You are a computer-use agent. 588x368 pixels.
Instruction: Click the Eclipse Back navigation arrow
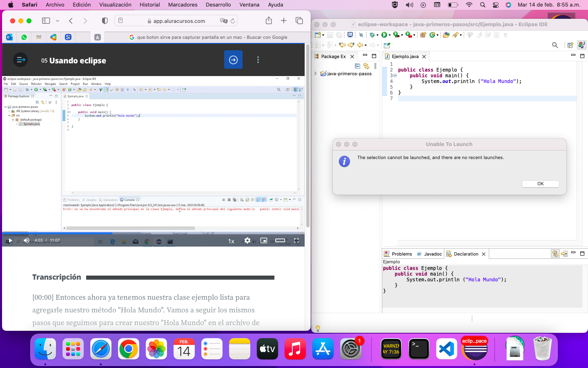pyautogui.click(x=360, y=45)
